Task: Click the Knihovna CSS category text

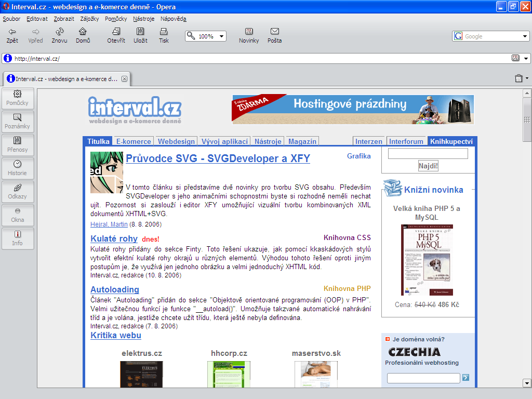Action: coord(347,237)
